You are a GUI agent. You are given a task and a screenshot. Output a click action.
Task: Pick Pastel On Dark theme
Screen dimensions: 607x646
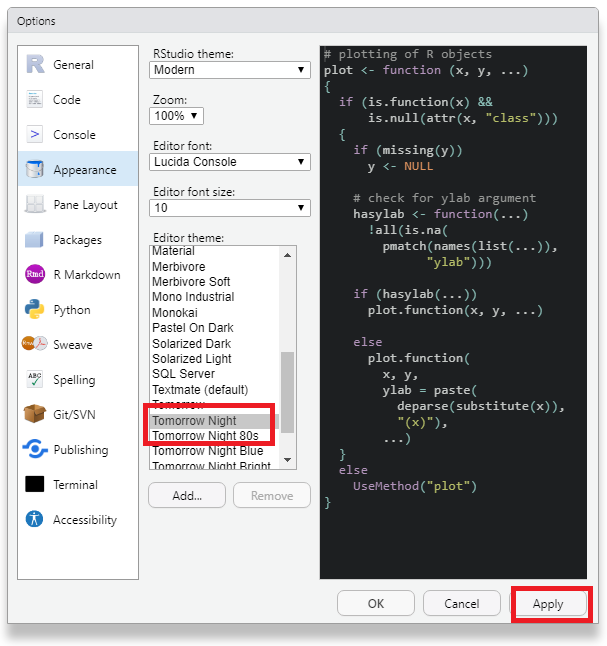[214, 328]
